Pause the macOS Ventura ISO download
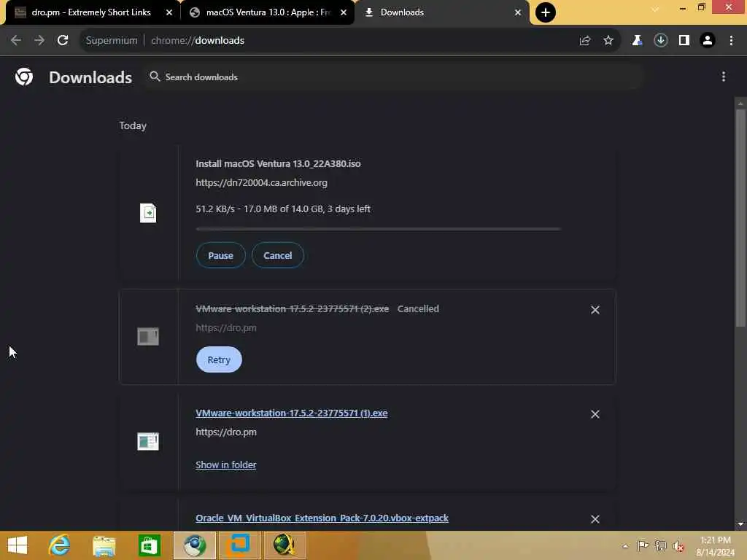Viewport: 747px width, 560px height. (x=220, y=255)
